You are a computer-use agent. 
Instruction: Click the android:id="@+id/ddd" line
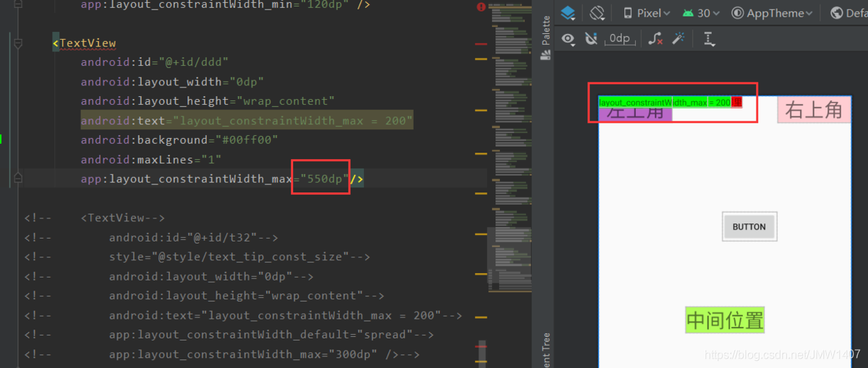155,62
